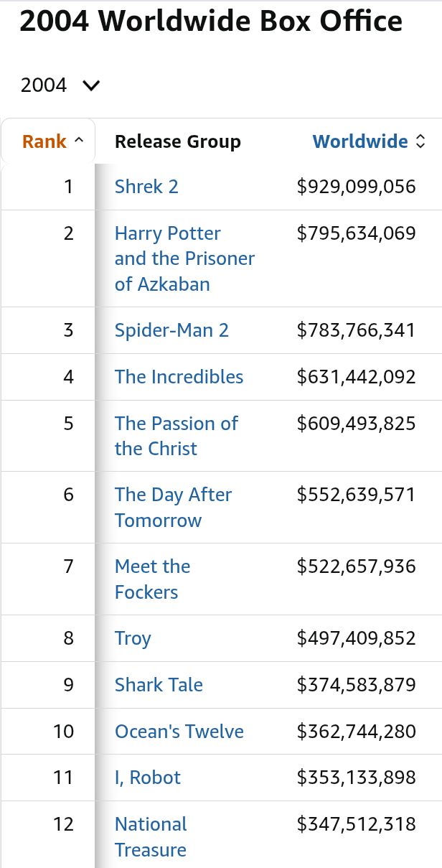The height and width of the screenshot is (868, 442).
Task: Click the Ocean's Twelve link
Action: pyautogui.click(x=179, y=732)
